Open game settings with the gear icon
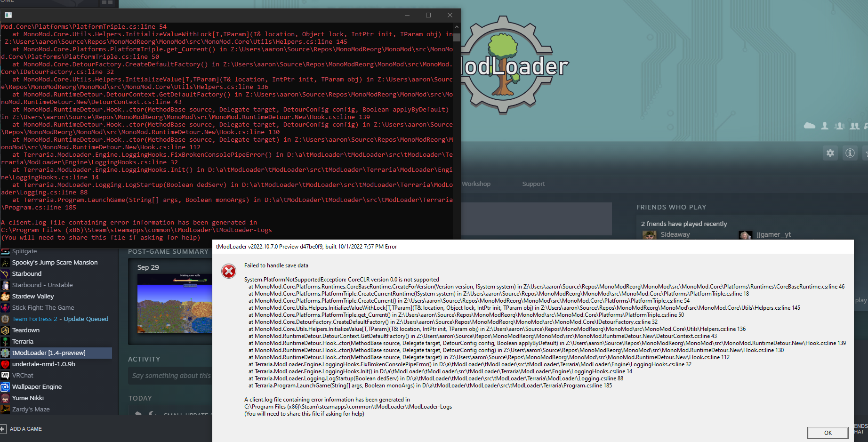The image size is (868, 442). coord(830,153)
